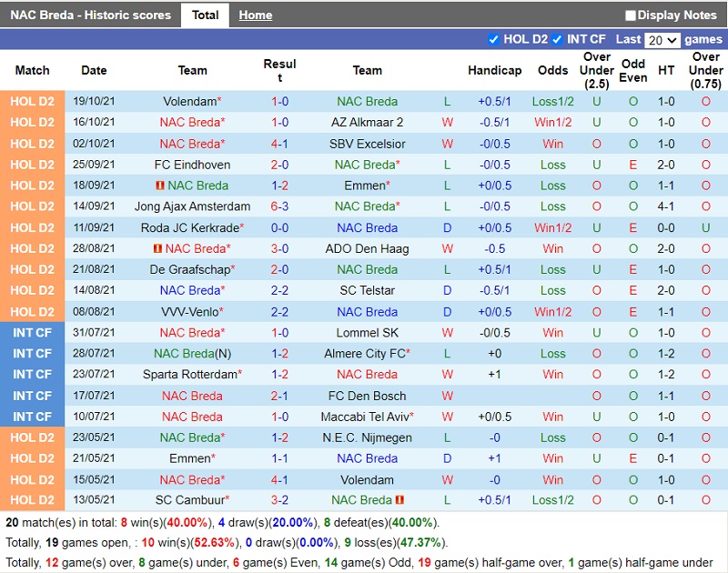Viewport: 728px width, 573px height.
Task: Open N.E.C. Nijmegen team link
Action: 367,437
